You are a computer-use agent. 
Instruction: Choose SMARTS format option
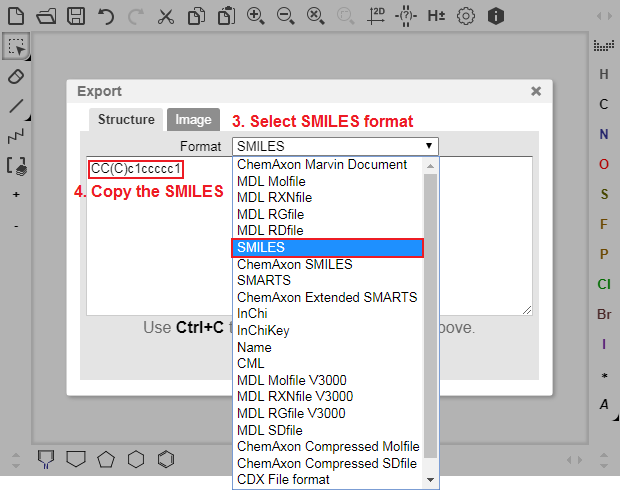click(x=328, y=280)
